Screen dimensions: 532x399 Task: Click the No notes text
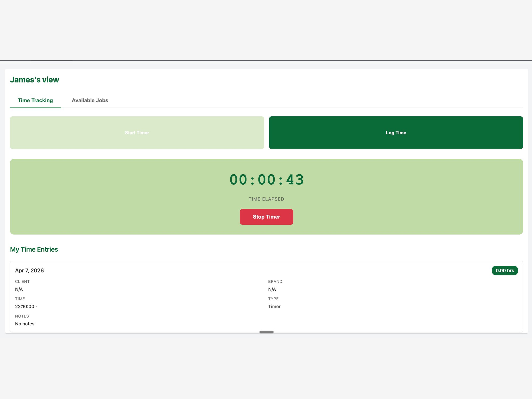25,324
